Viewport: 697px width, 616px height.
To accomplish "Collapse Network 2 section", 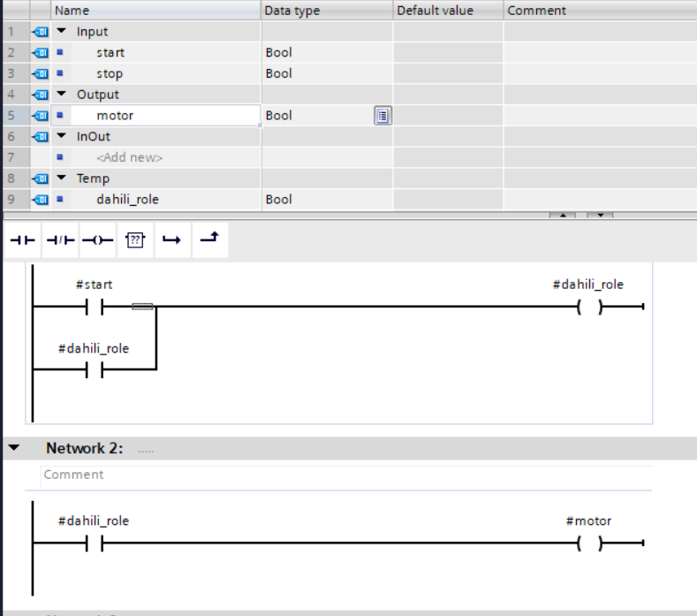I will tap(14, 447).
